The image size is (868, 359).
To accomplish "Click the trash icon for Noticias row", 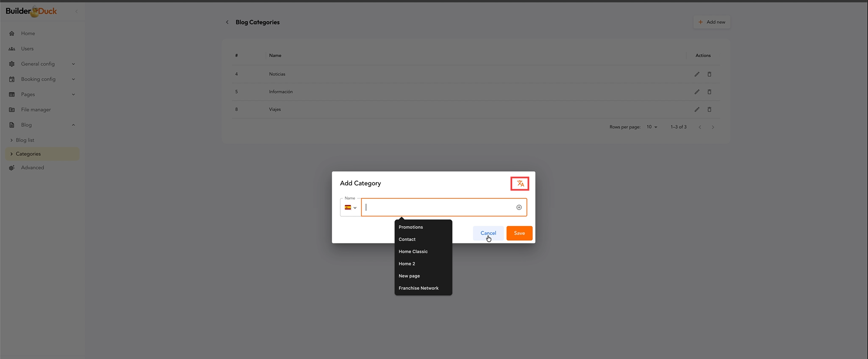I will (x=709, y=74).
